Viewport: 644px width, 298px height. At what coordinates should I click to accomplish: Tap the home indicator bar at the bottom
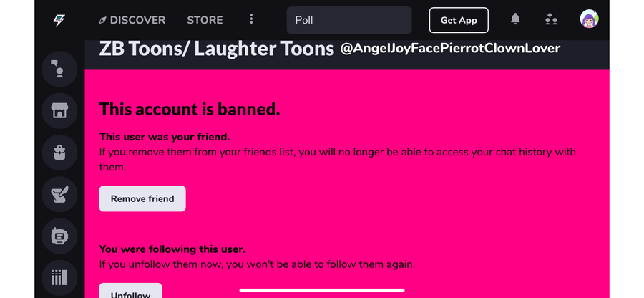(321, 290)
